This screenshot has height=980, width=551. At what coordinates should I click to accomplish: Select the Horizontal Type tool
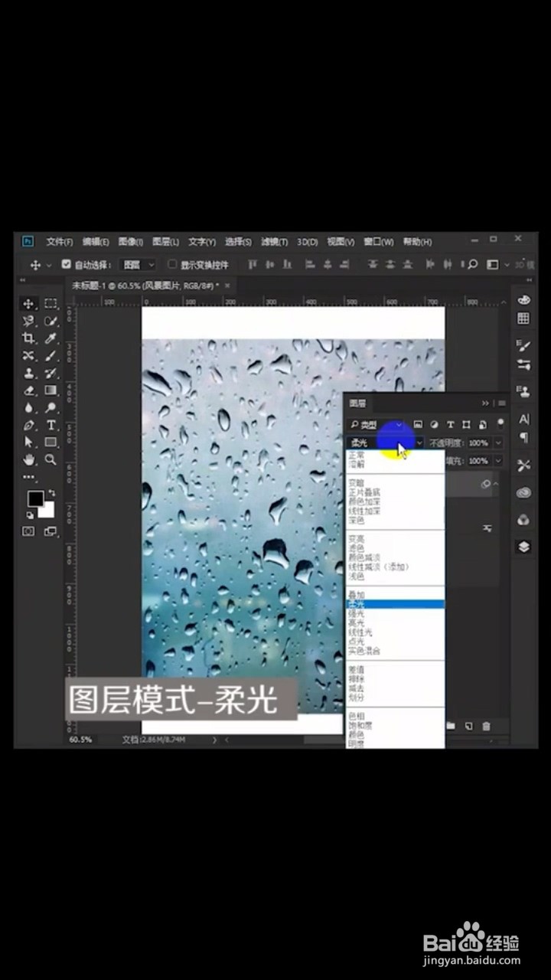pos(51,425)
